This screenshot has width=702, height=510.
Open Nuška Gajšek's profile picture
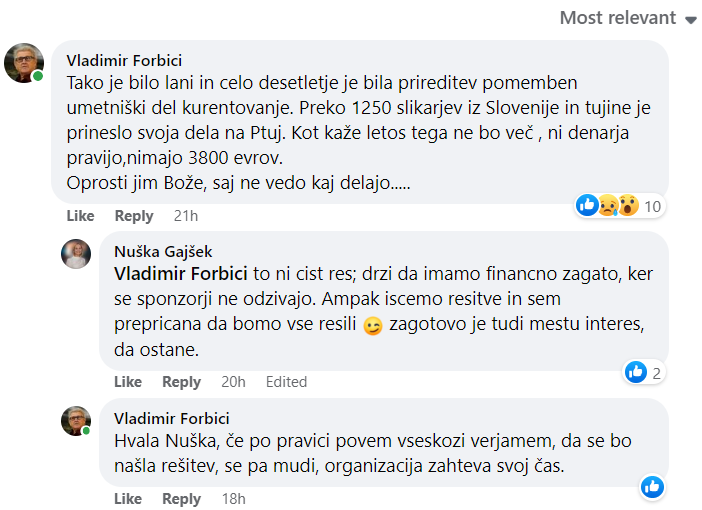76,254
